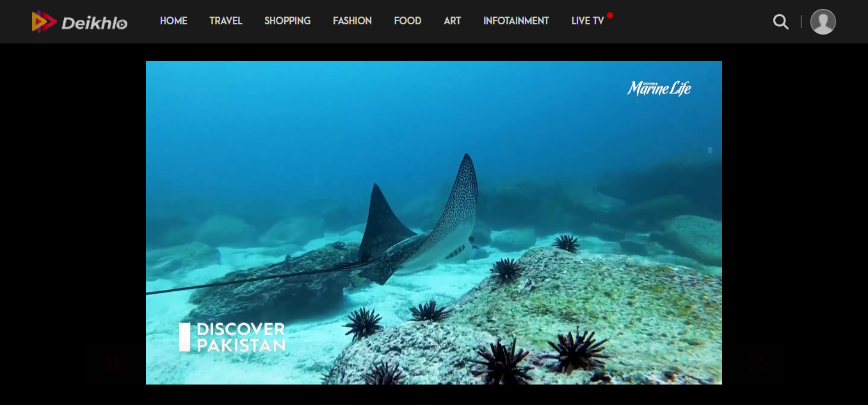Viewport: 868px width, 405px height.
Task: Open the user profile avatar
Action: (823, 22)
